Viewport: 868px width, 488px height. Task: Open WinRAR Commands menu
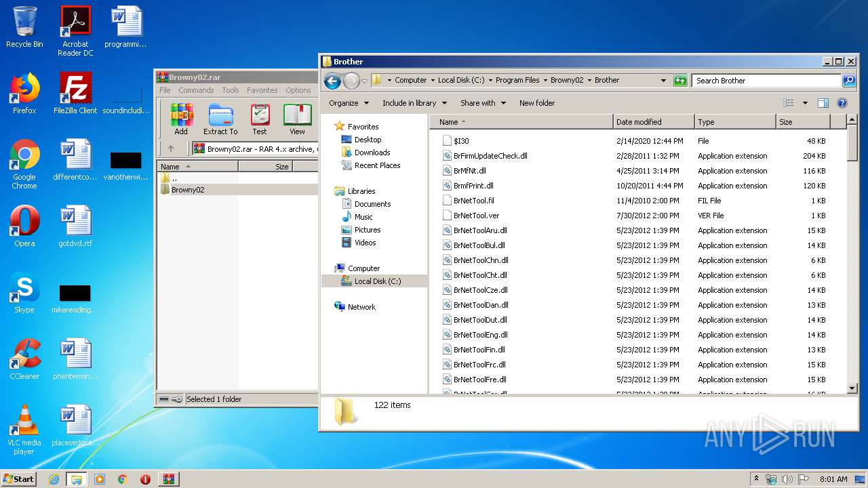(196, 90)
